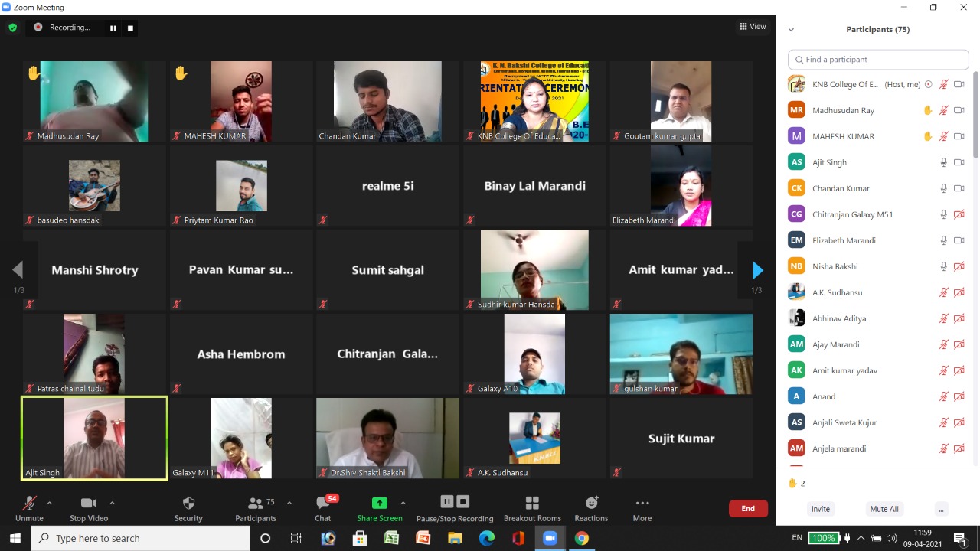
Task: Toggle A.K. Sudhansu's muted mic in list
Action: pos(943,292)
